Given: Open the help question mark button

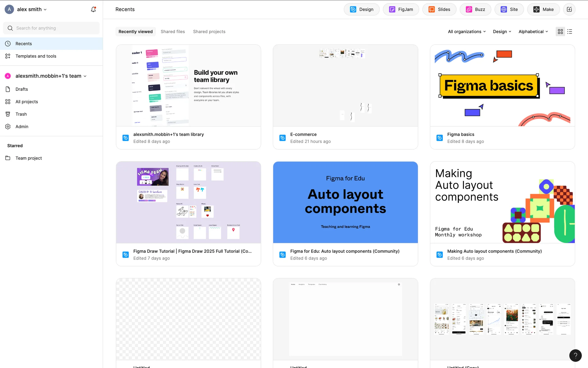Looking at the screenshot, I should pyautogui.click(x=575, y=355).
